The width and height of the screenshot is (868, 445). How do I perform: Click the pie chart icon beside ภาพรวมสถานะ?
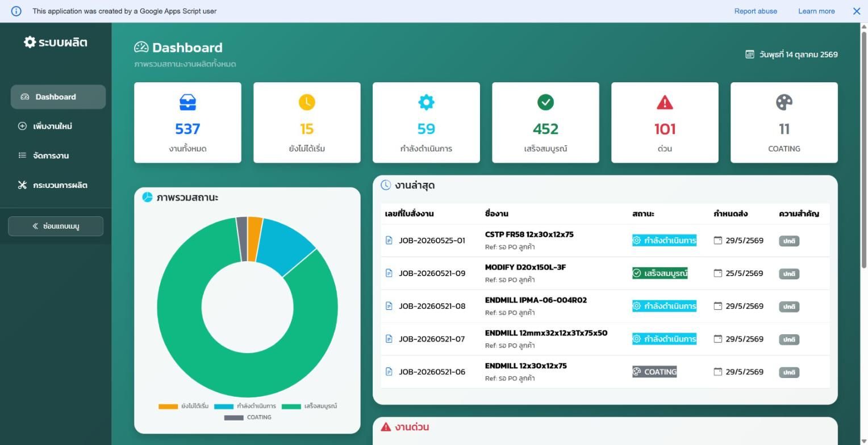pos(147,197)
